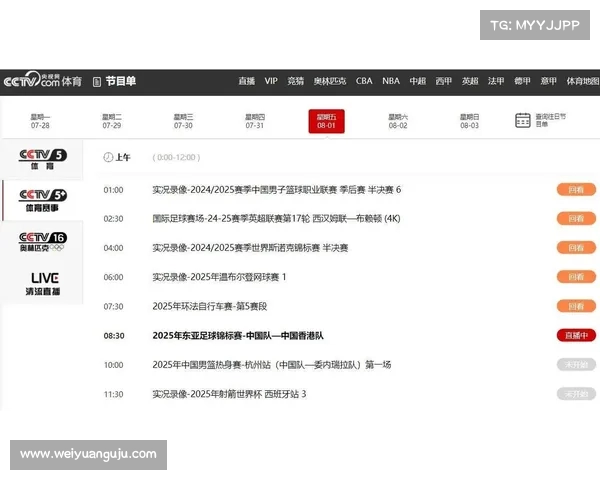Click 直播中 button for 东亚足球锦标赛
Image resolution: width=600 pixels, height=480 pixels.
[576, 336]
